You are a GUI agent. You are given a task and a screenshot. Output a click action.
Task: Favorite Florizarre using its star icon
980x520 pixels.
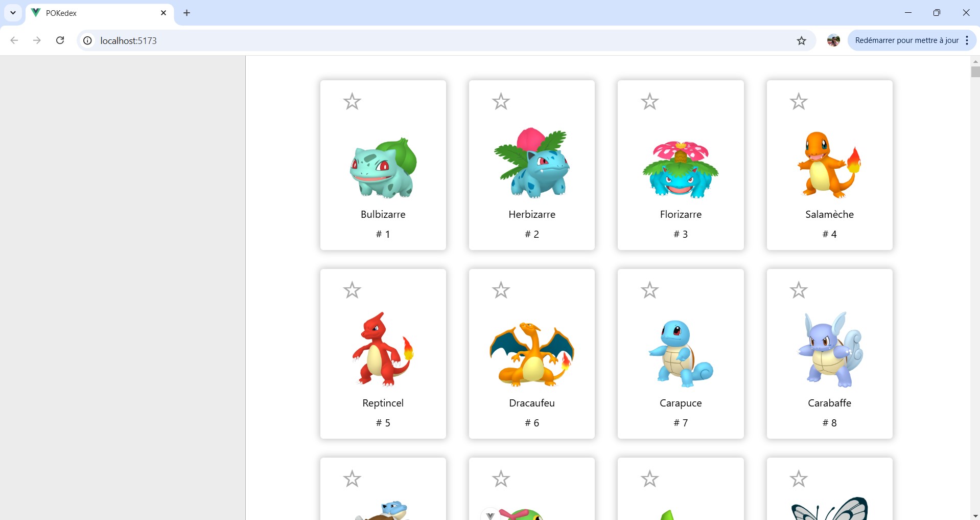point(650,101)
